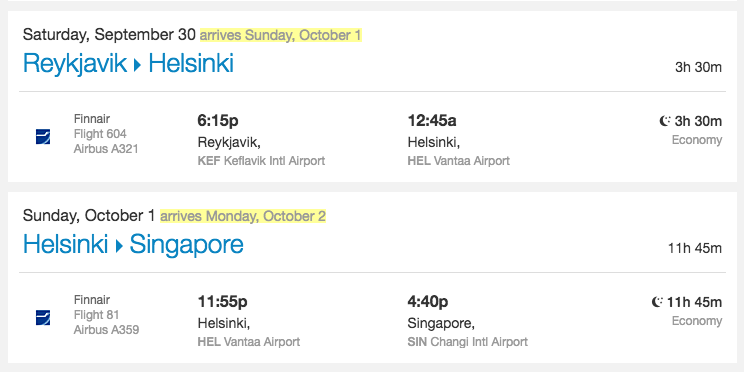
Task: Click the Helsinki destination in first heading
Action: [x=191, y=64]
